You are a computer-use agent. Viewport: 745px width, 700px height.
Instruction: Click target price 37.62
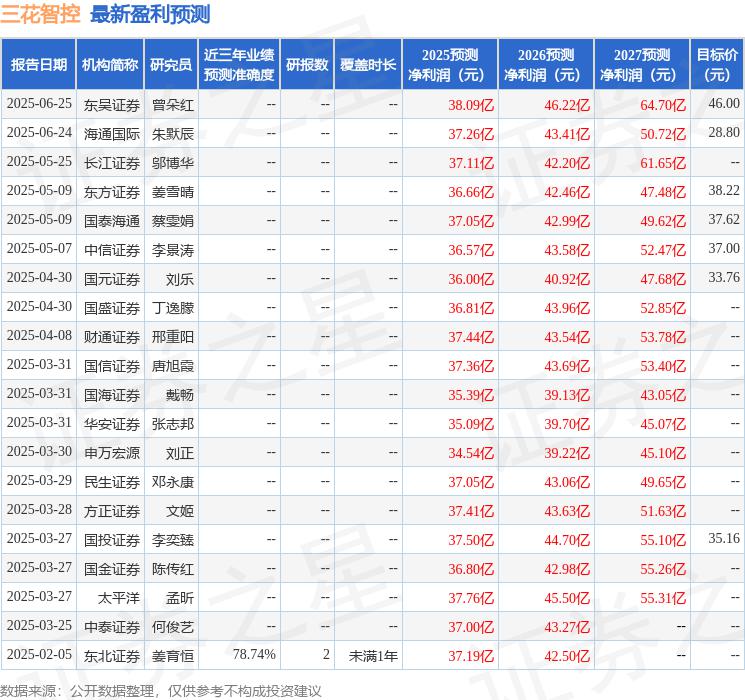pyautogui.click(x=724, y=220)
